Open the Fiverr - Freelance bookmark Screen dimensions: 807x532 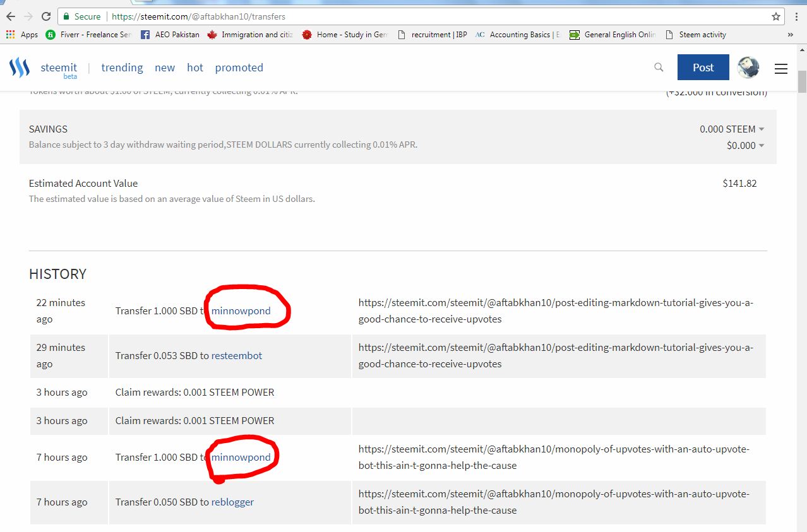[88, 35]
